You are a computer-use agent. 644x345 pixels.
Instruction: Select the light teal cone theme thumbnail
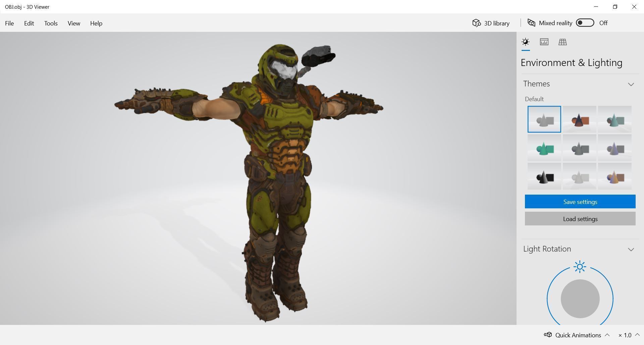coord(614,119)
